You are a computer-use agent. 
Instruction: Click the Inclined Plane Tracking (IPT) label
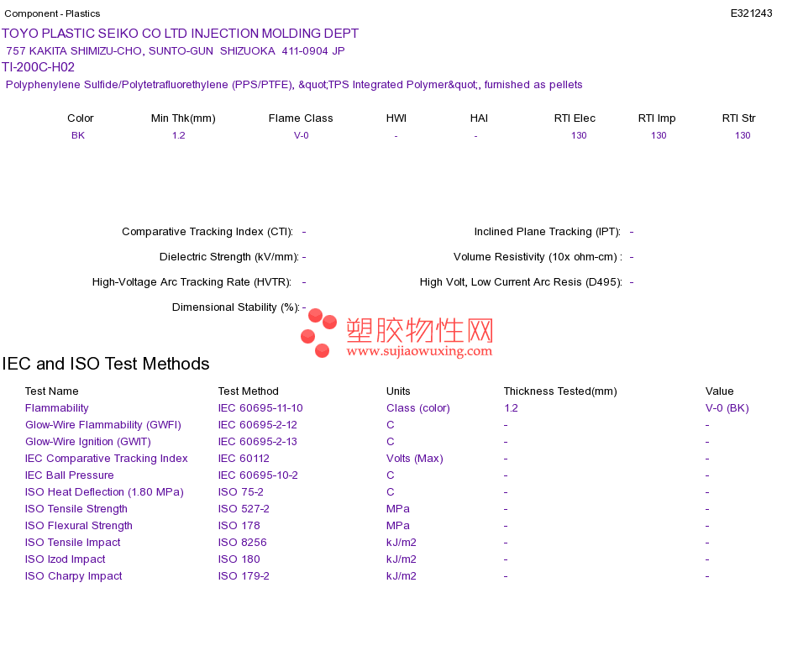pyautogui.click(x=548, y=232)
